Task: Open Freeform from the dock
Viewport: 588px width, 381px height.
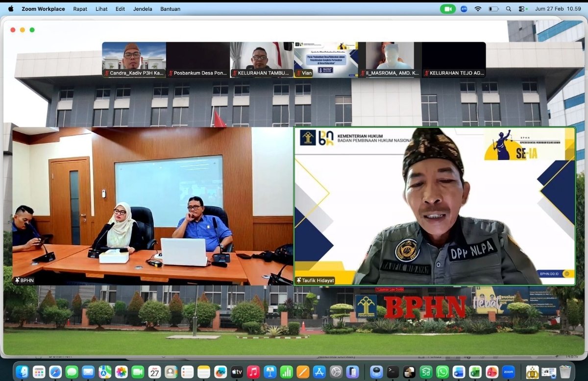Action: [x=220, y=372]
